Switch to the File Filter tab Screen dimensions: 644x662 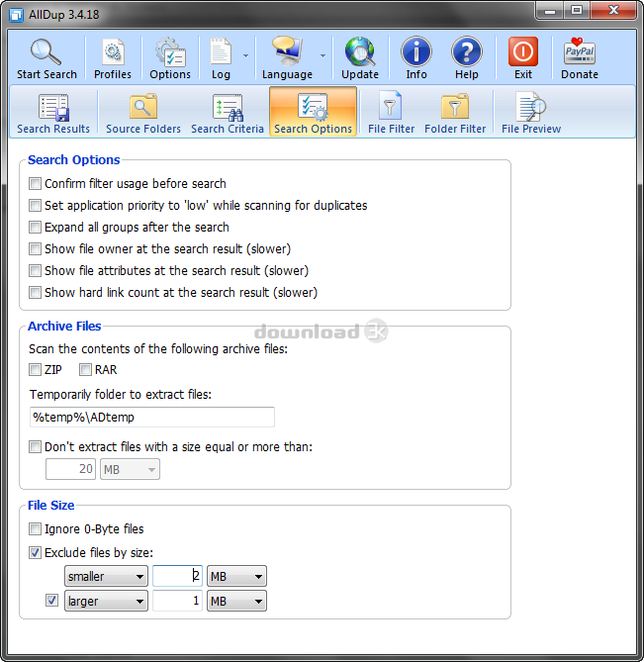click(391, 112)
